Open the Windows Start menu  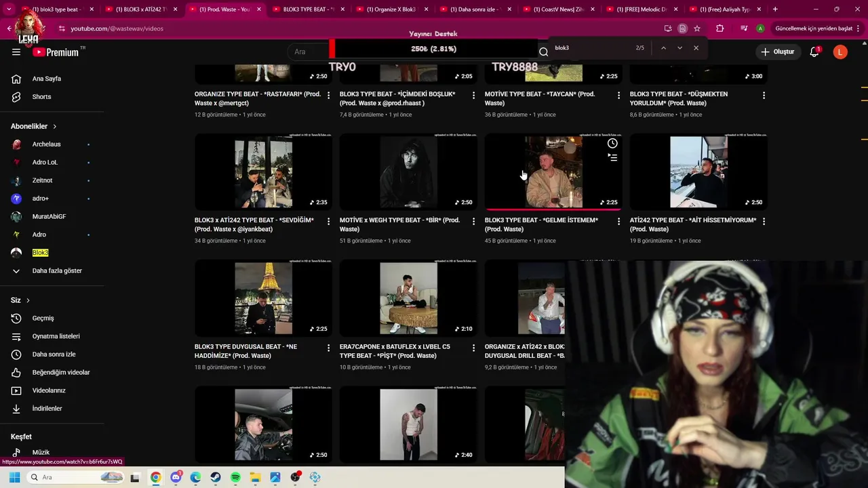coord(14,477)
